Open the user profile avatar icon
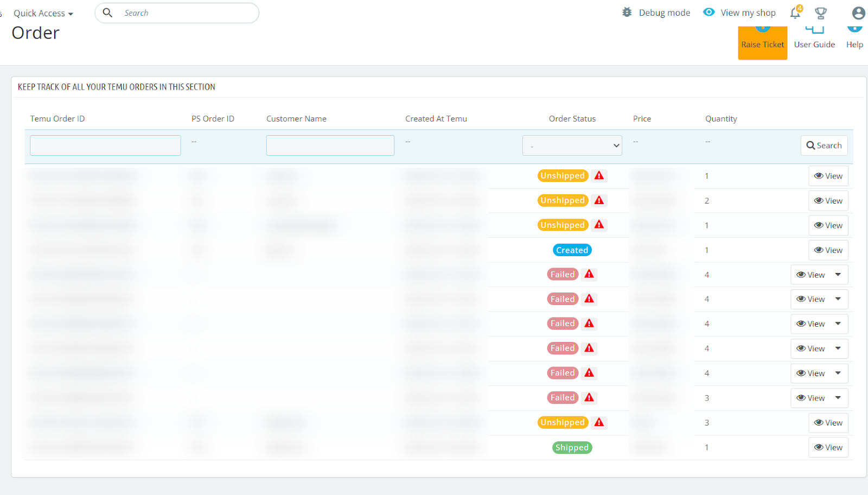The height and width of the screenshot is (495, 868). [x=858, y=13]
